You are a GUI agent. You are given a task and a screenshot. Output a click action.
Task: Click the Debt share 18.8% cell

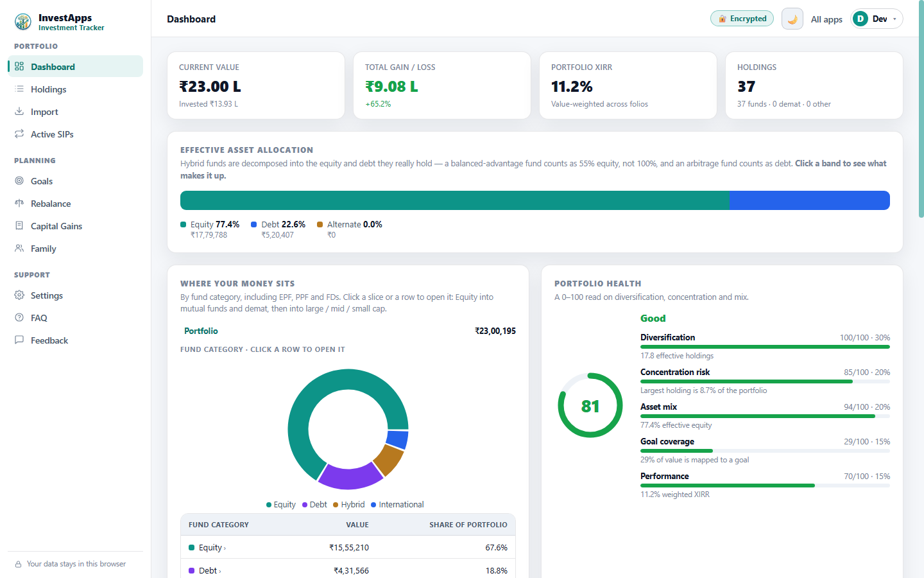point(497,570)
